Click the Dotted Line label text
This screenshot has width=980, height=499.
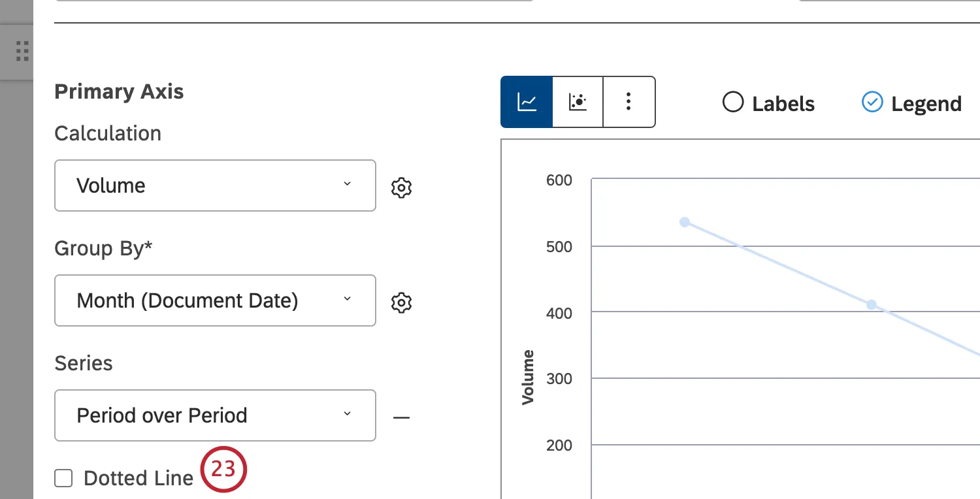tap(139, 479)
